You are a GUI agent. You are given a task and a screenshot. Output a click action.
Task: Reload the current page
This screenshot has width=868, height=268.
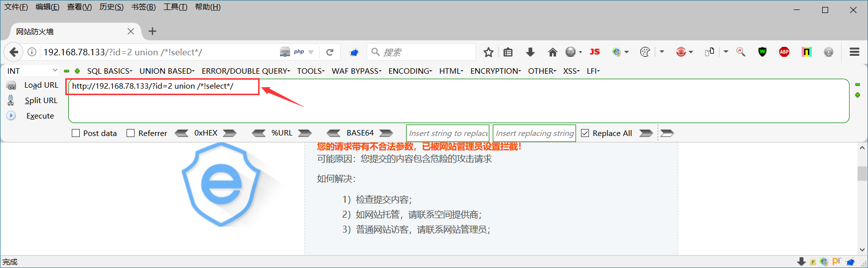330,52
